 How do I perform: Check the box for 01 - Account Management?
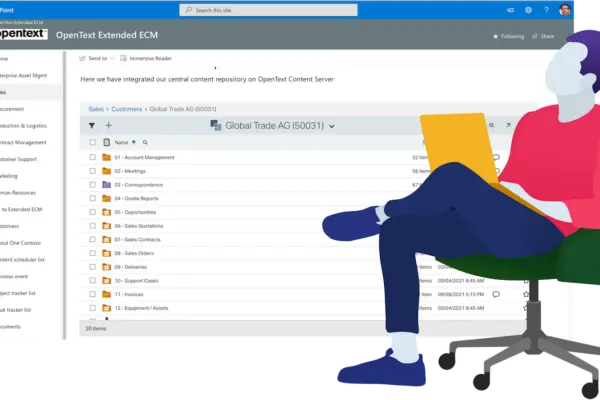(92, 157)
